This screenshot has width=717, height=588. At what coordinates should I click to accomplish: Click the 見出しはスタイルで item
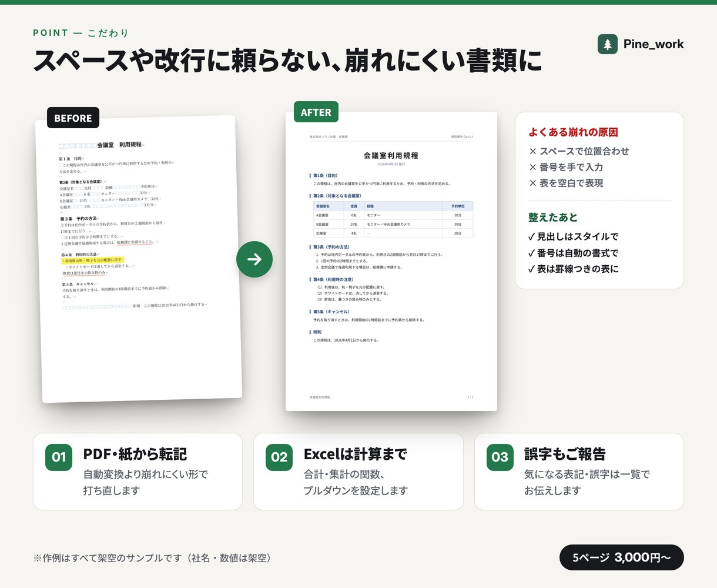point(573,236)
